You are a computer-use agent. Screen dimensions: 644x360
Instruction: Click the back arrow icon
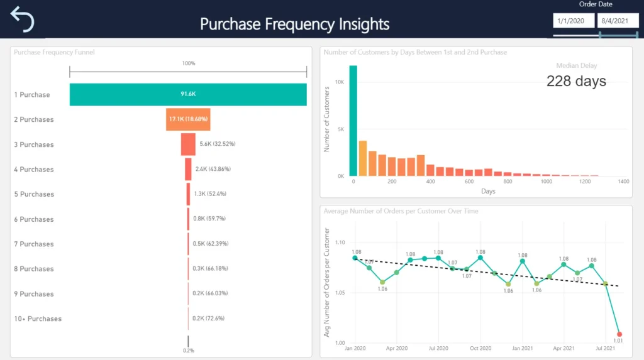23,19
